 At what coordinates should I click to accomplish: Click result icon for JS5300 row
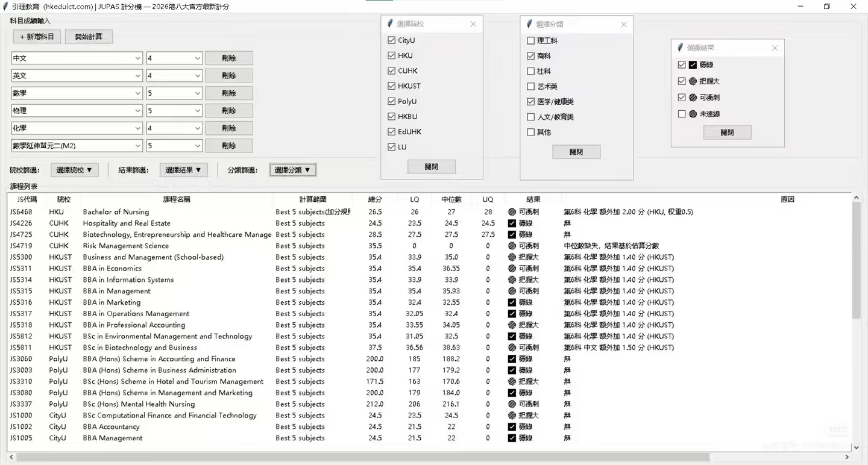pyautogui.click(x=512, y=257)
